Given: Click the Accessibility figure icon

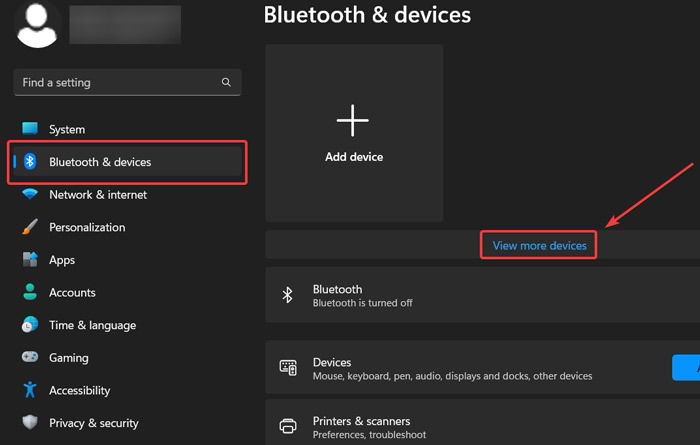Looking at the screenshot, I should tap(30, 390).
